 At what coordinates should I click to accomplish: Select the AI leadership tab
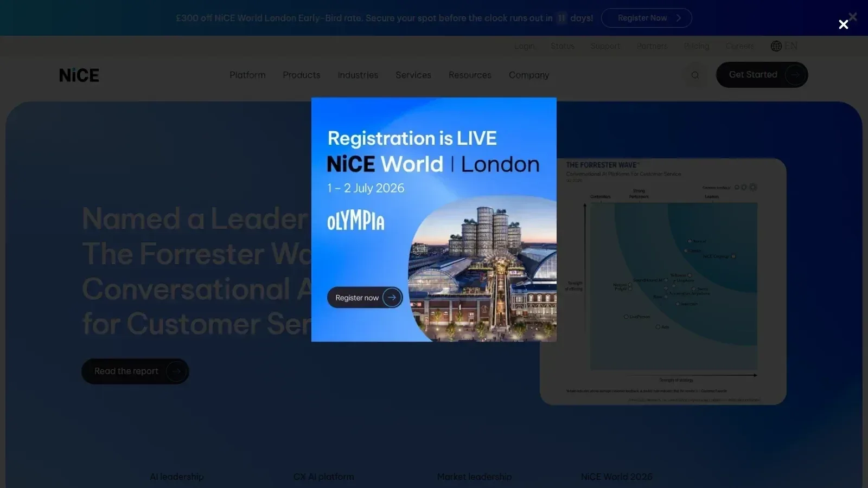pyautogui.click(x=177, y=477)
